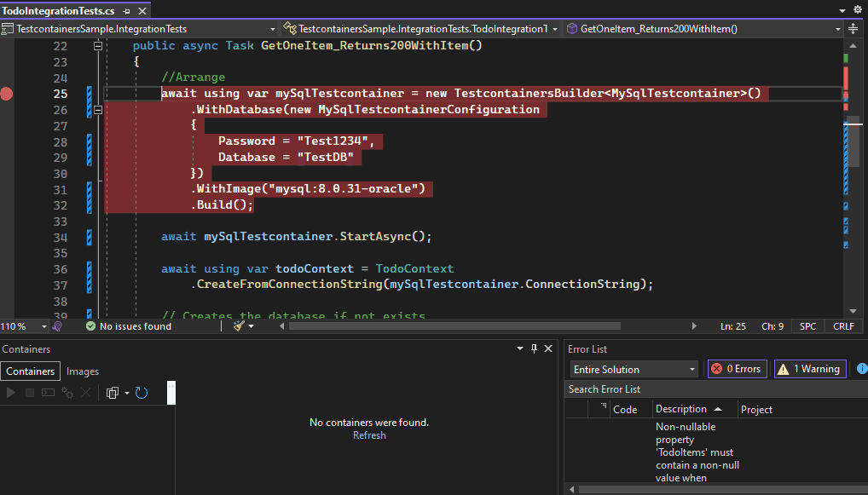The height and width of the screenshot is (495, 868).
Task: Click the Containers panel title
Action: [x=26, y=349]
